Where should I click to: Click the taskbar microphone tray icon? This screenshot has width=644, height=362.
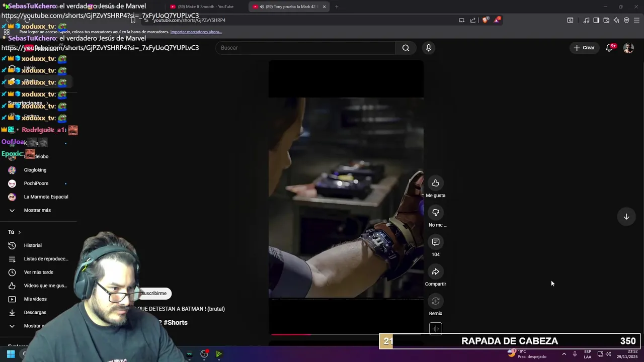coord(575,354)
